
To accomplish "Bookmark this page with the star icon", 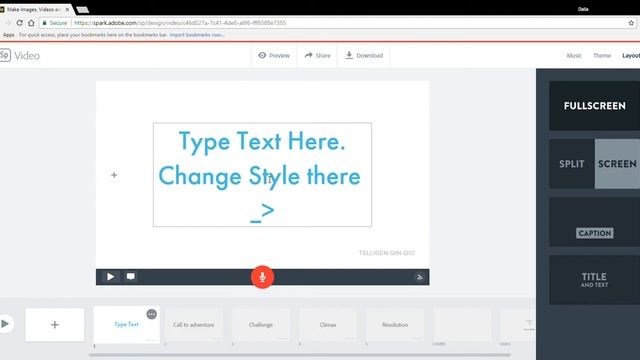I will click(631, 23).
